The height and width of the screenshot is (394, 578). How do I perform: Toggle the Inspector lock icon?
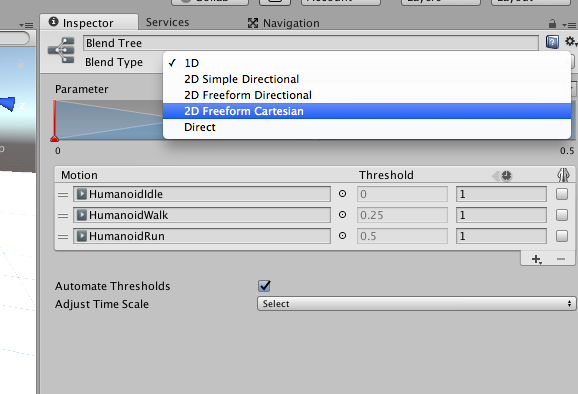pos(552,24)
